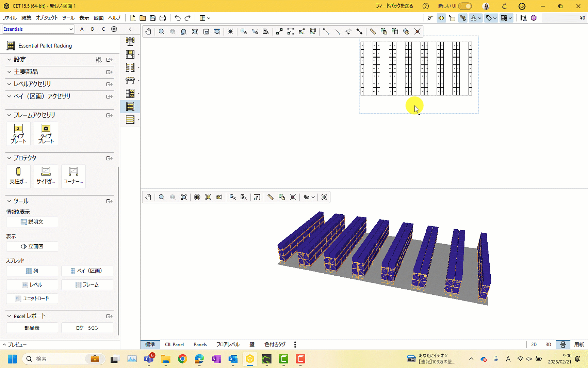Screen dimensions: 588x368
Task: Expand the ベイ（区画）アクセサリ section
Action: [x=9, y=96]
